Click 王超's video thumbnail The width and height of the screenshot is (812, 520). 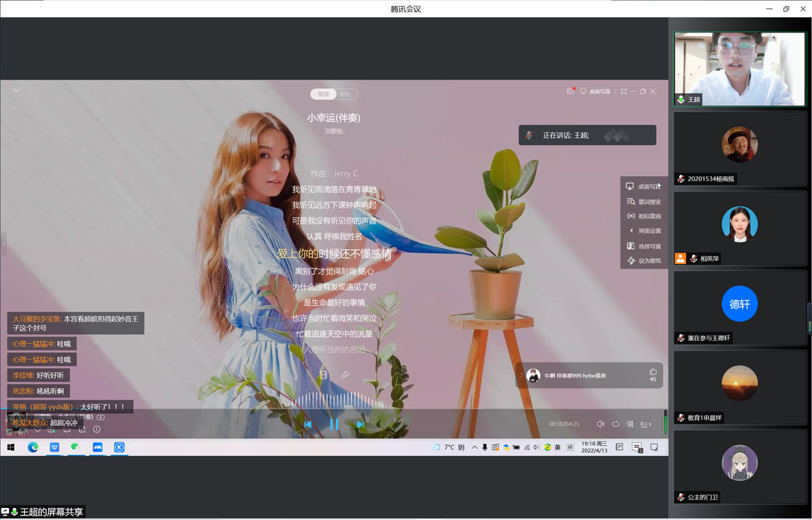tap(740, 68)
